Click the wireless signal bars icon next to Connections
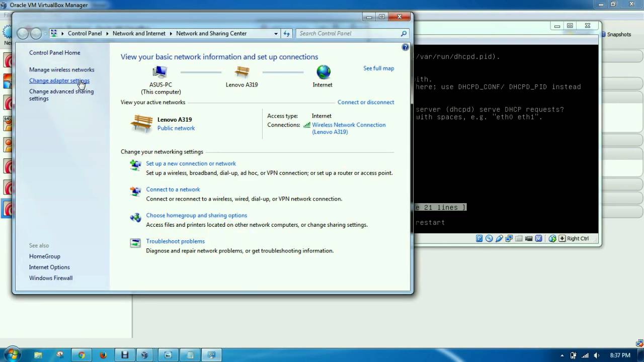The image size is (644, 362). pyautogui.click(x=307, y=125)
